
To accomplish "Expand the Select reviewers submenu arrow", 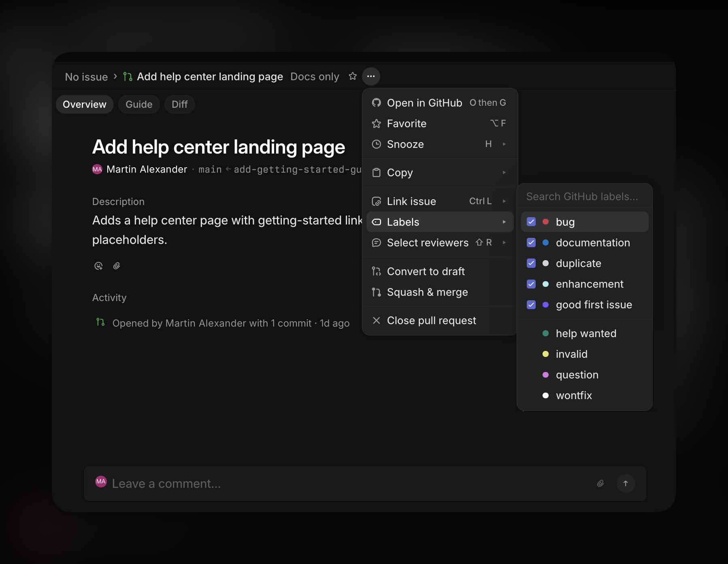I will (504, 243).
